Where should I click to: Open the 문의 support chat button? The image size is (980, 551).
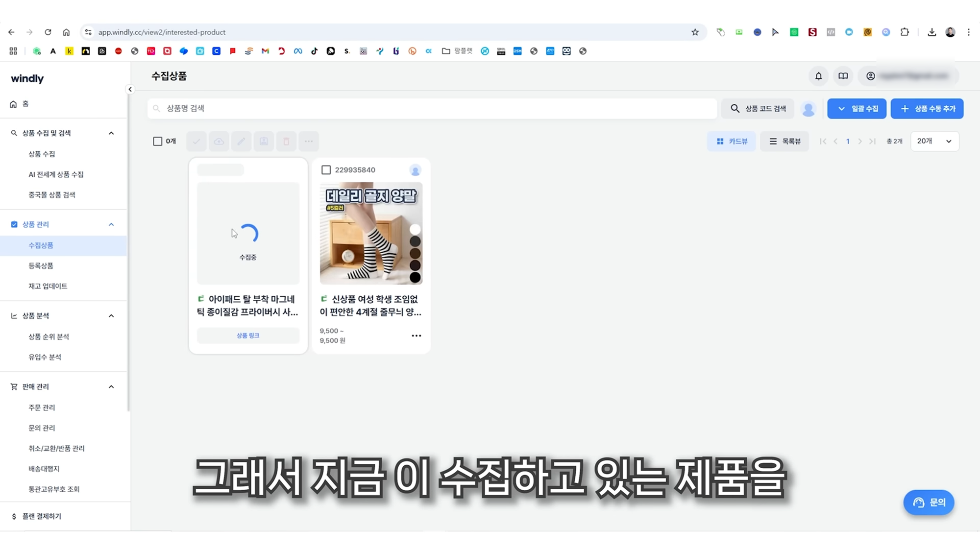click(x=929, y=503)
